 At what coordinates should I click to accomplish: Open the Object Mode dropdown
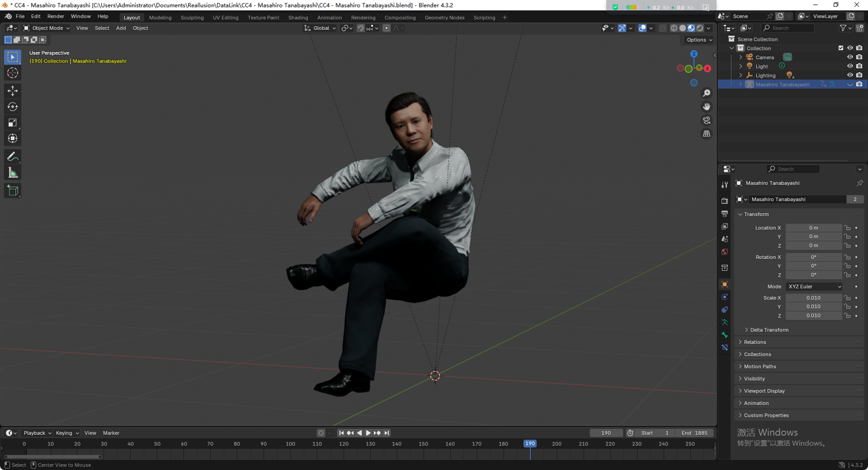46,28
